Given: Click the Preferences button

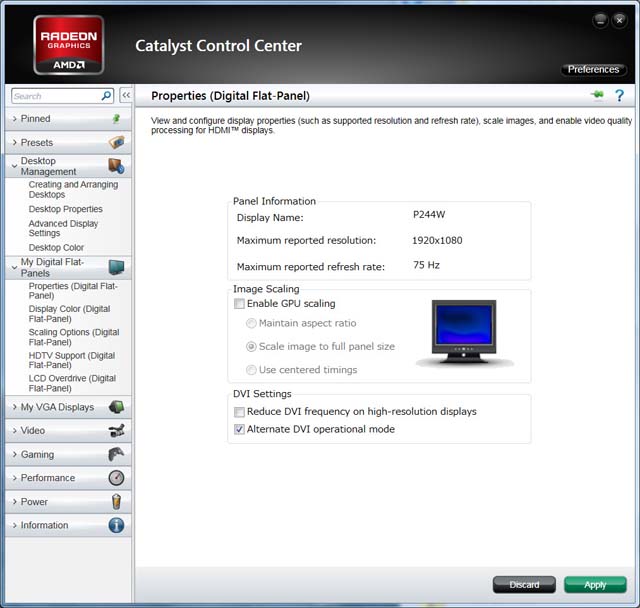Looking at the screenshot, I should pos(593,69).
